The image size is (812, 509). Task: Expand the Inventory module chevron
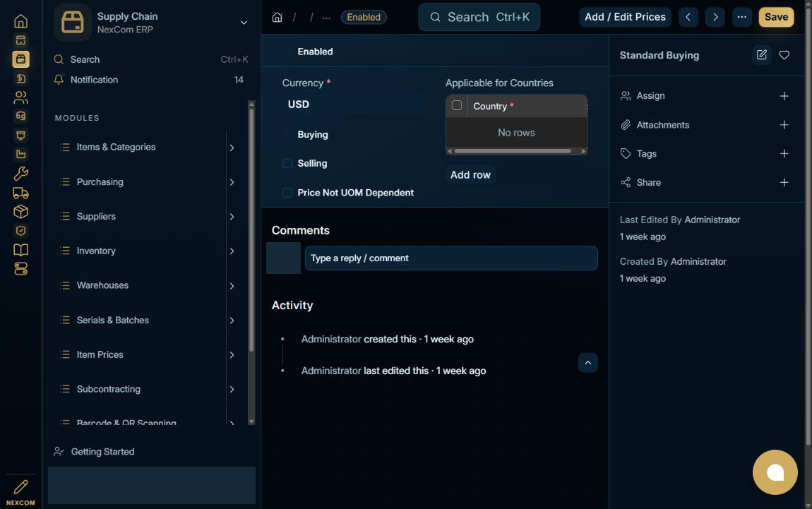coord(232,251)
